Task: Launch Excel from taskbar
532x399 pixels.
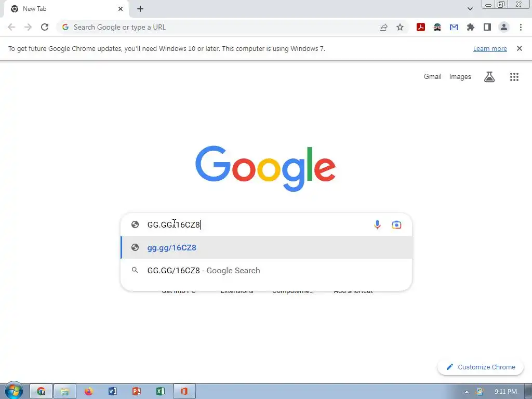Action: coord(161,391)
